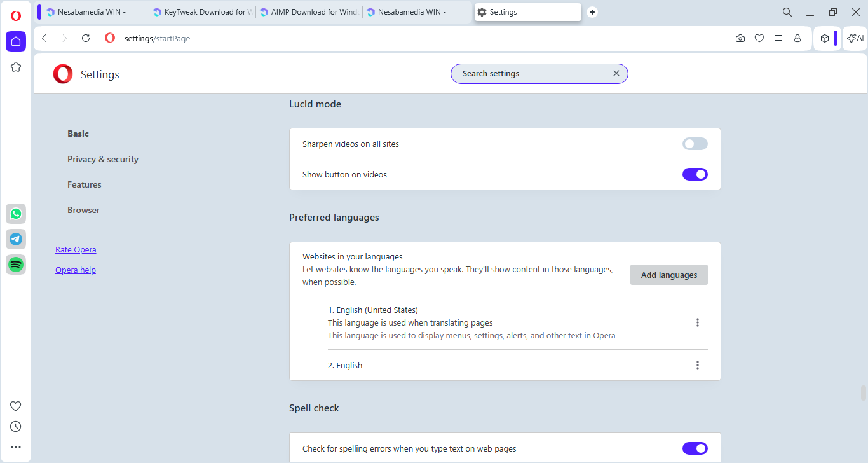
Task: Expand sidebar three-dot setup menu
Action: pos(16,447)
